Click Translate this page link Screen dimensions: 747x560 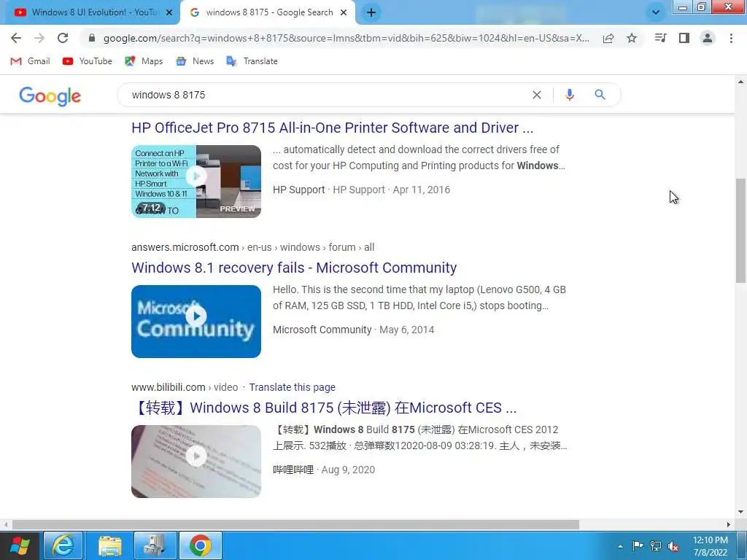[292, 387]
